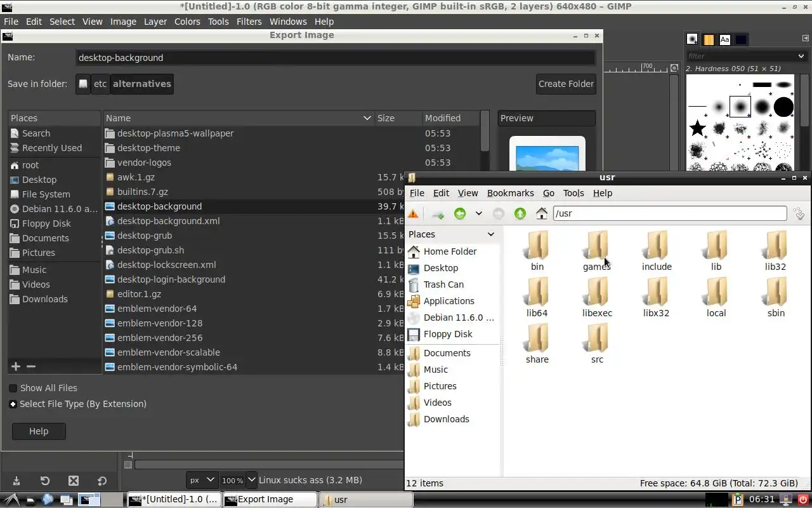
Task: Open Go menu in usr file manager
Action: [x=549, y=193]
